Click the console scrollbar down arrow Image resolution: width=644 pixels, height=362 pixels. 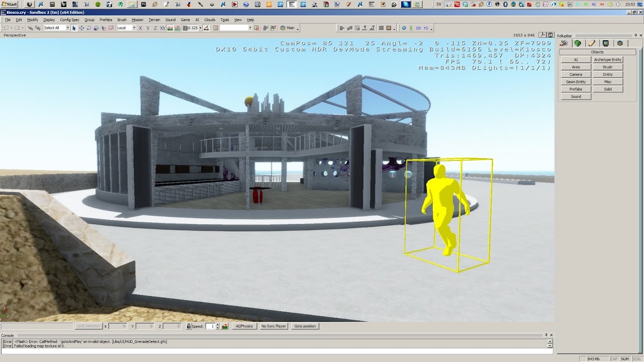pos(550,346)
